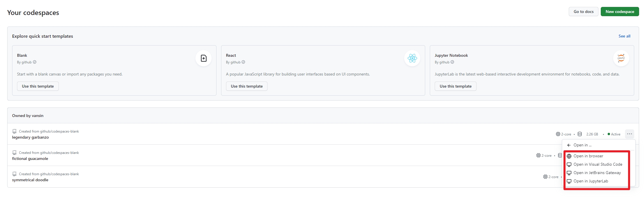Click the codespace icon next to legendary garbanzo

14,131
